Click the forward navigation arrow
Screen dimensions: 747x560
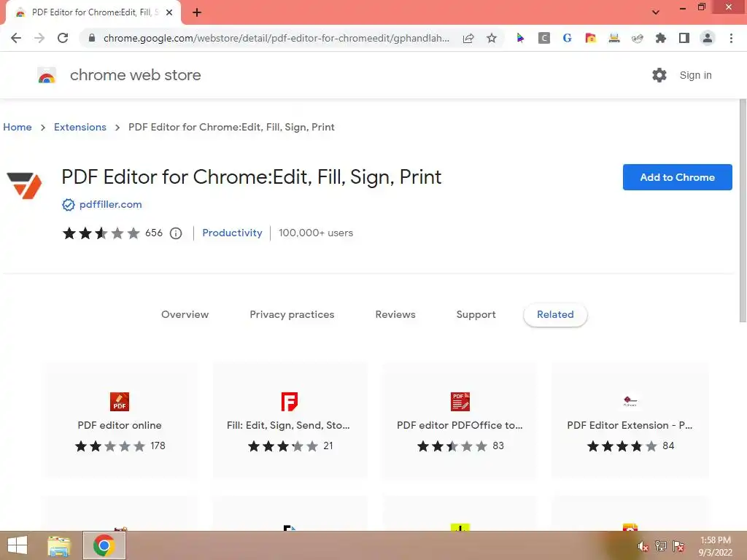(x=39, y=38)
